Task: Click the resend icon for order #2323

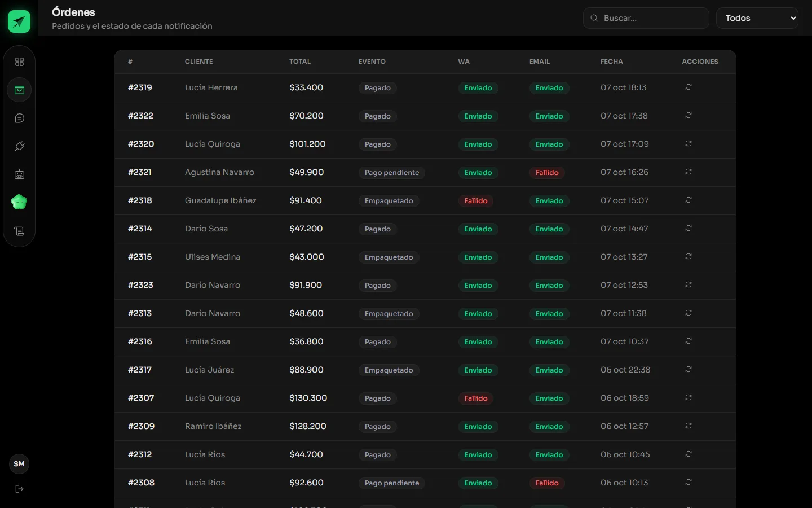Action: (x=689, y=285)
